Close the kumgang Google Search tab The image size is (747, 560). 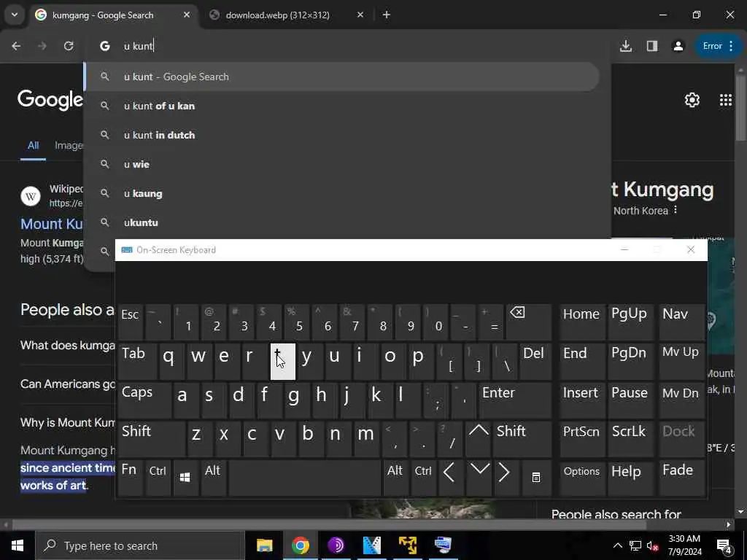(x=187, y=15)
